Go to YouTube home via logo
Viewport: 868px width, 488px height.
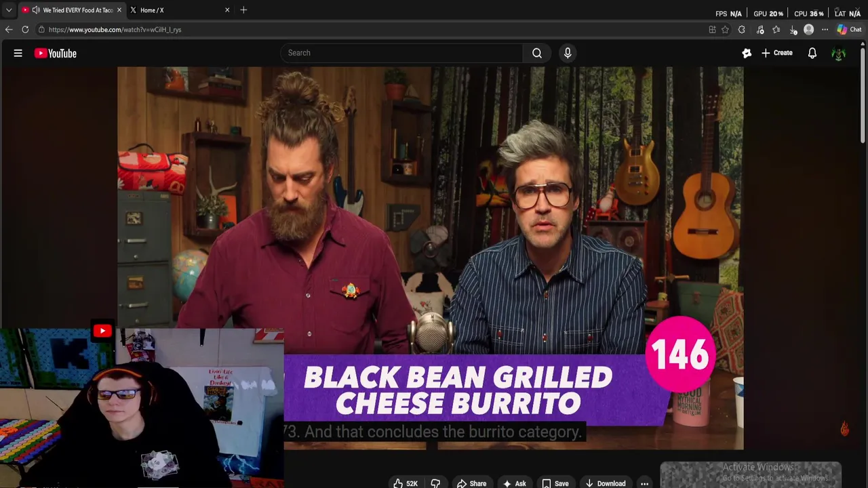tap(56, 54)
